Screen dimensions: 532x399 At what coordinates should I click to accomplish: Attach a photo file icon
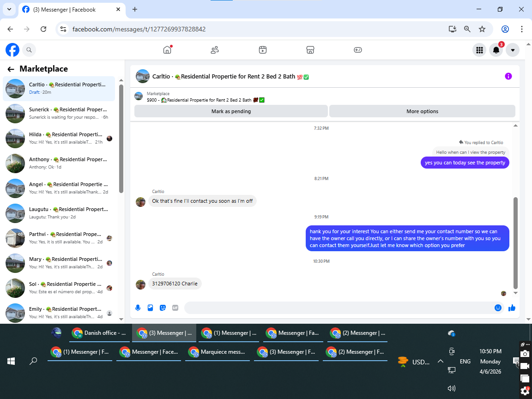point(150,308)
